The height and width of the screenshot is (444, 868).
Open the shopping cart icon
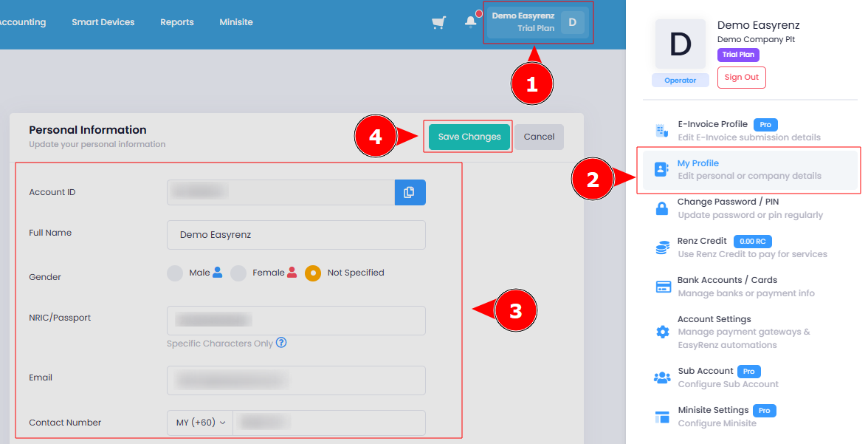click(439, 23)
